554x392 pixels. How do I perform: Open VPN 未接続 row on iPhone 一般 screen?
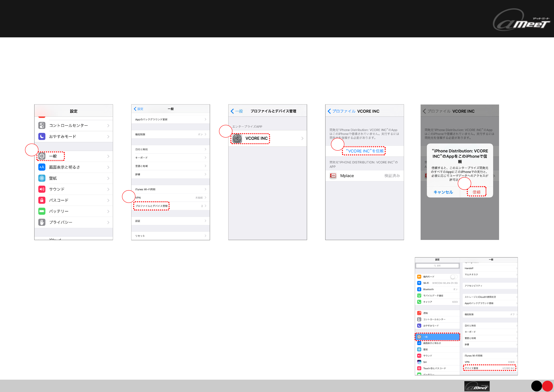pos(171,198)
